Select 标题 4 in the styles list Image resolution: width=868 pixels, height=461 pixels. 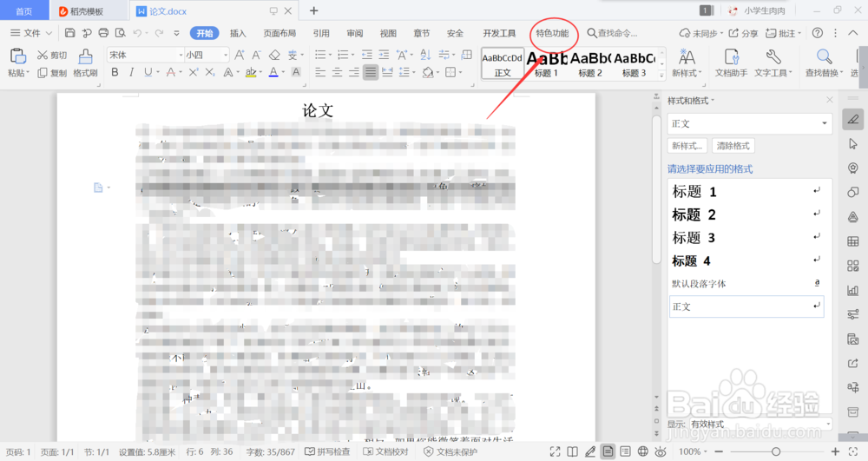[746, 260]
